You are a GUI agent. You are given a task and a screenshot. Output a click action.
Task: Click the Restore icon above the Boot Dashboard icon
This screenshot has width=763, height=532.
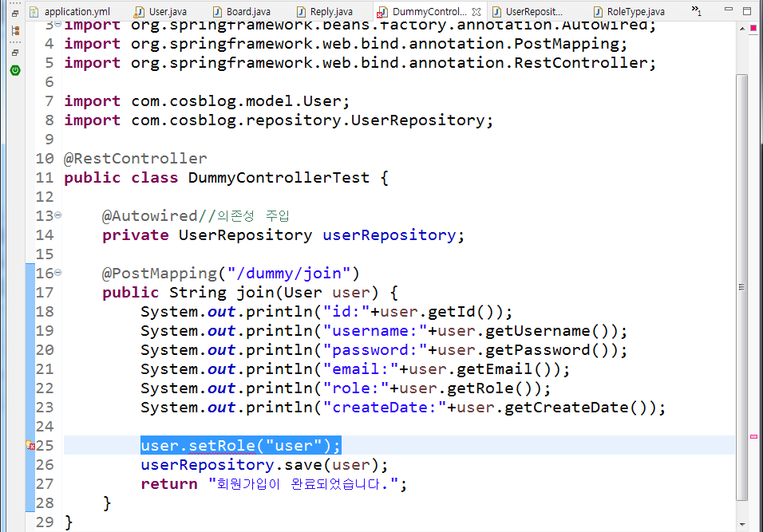15,53
